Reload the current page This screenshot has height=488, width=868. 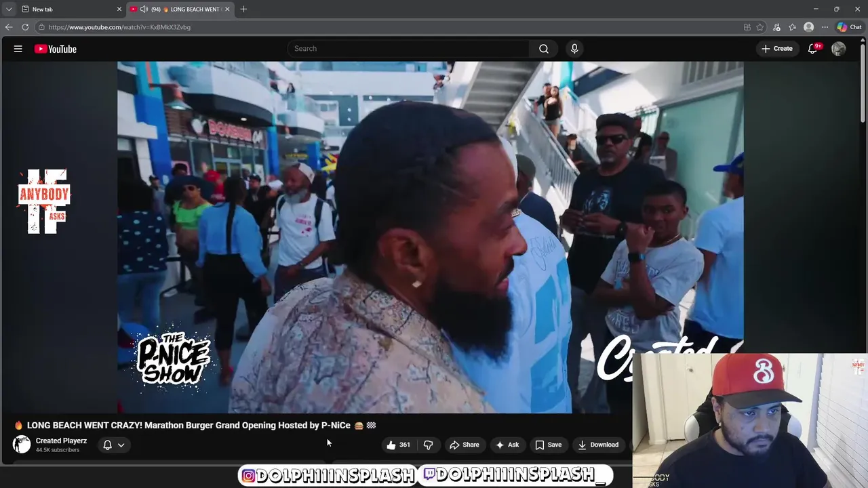(25, 27)
